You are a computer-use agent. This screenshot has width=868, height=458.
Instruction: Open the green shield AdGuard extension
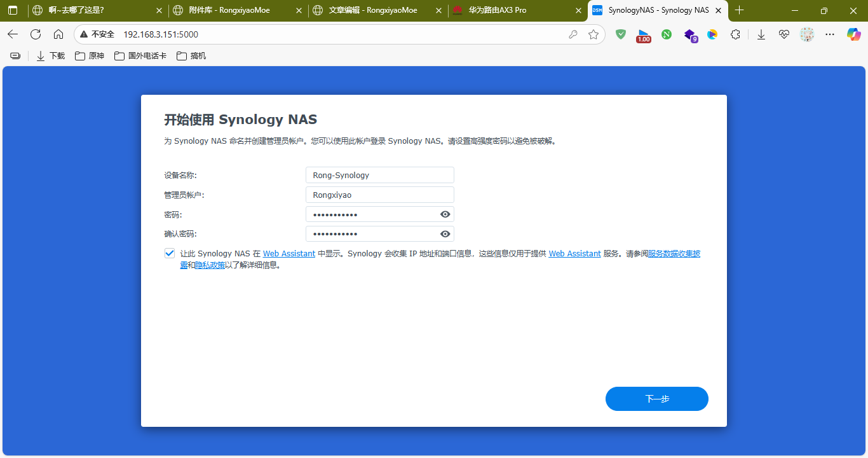[x=621, y=34]
